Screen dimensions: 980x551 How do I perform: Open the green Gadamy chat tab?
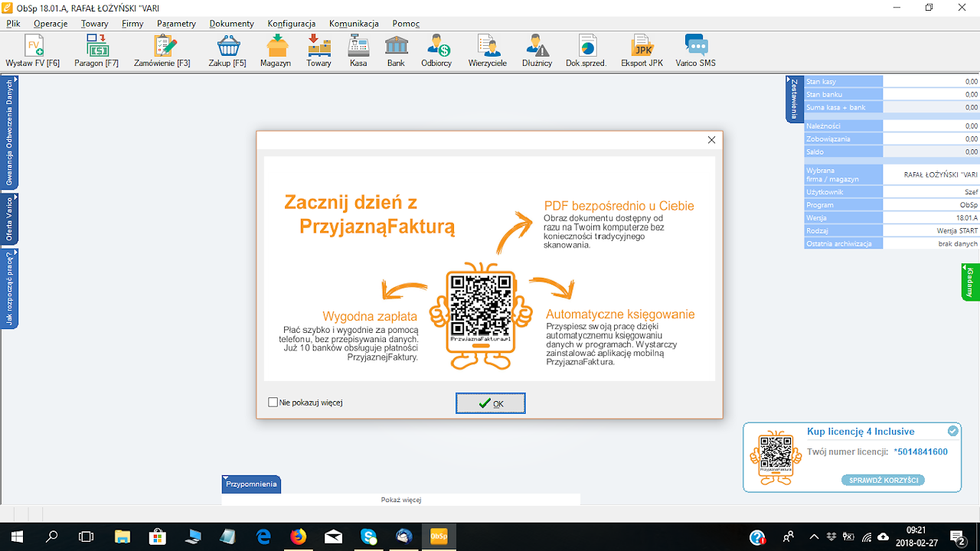[971, 282]
